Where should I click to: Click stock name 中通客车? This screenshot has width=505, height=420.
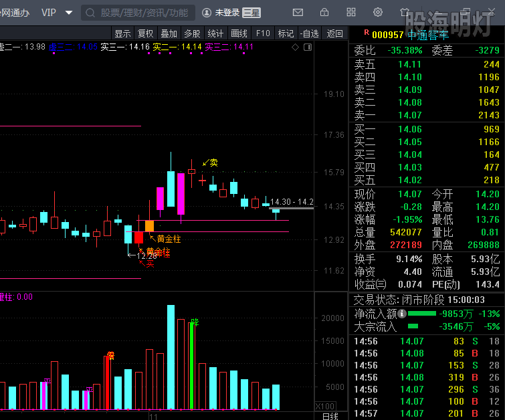coord(428,35)
